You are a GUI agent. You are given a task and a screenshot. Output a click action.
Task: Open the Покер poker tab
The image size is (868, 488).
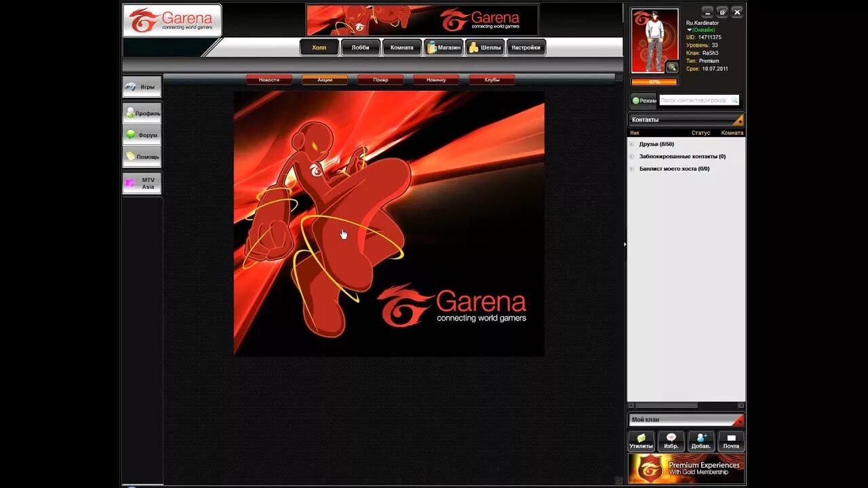[380, 80]
